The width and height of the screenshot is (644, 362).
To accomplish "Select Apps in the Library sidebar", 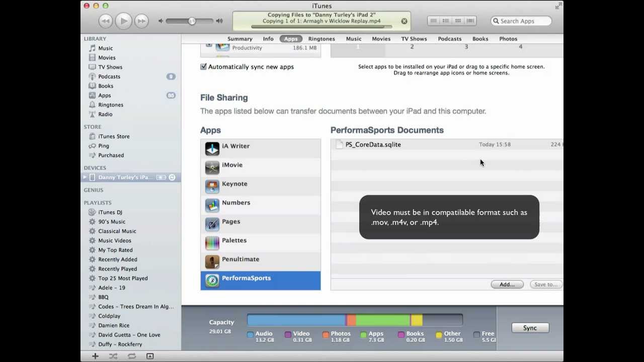I will [x=105, y=96].
